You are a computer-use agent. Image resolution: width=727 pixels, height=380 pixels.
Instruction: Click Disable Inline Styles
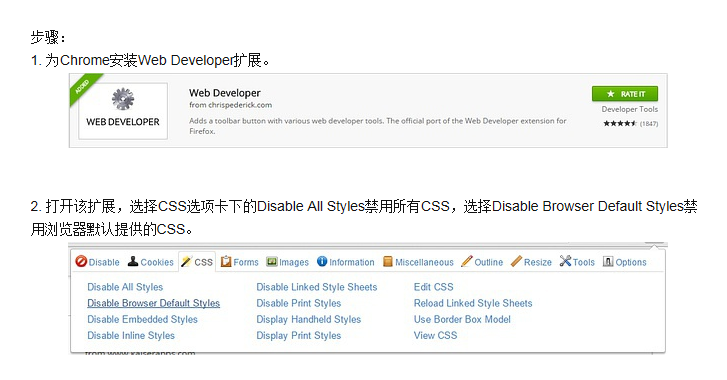pyautogui.click(x=131, y=336)
